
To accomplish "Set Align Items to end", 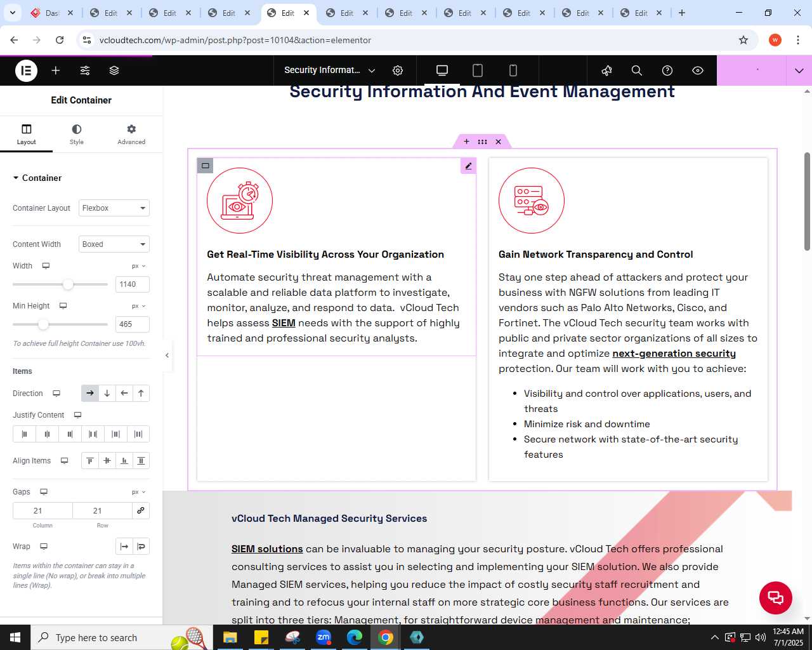I will (x=124, y=461).
